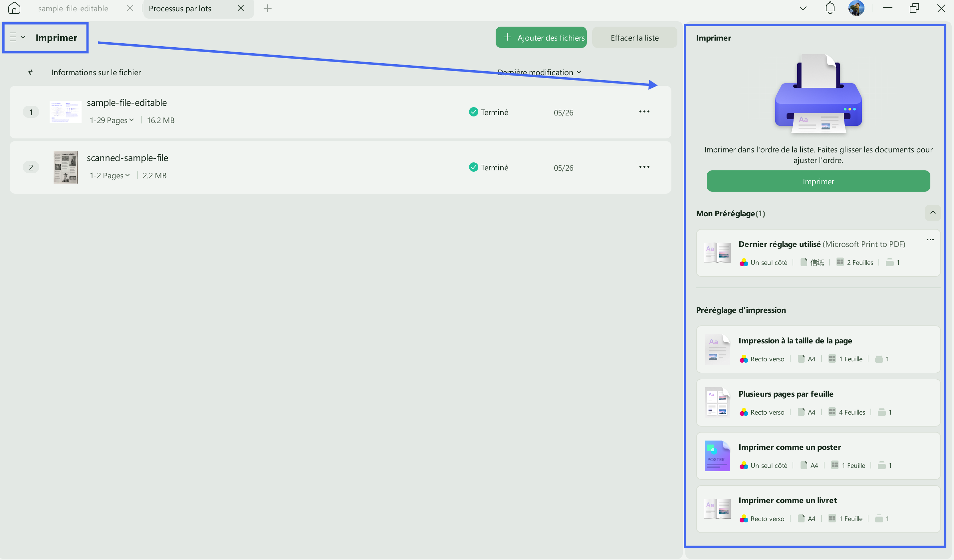Click the livret preset book icon

tap(717, 509)
